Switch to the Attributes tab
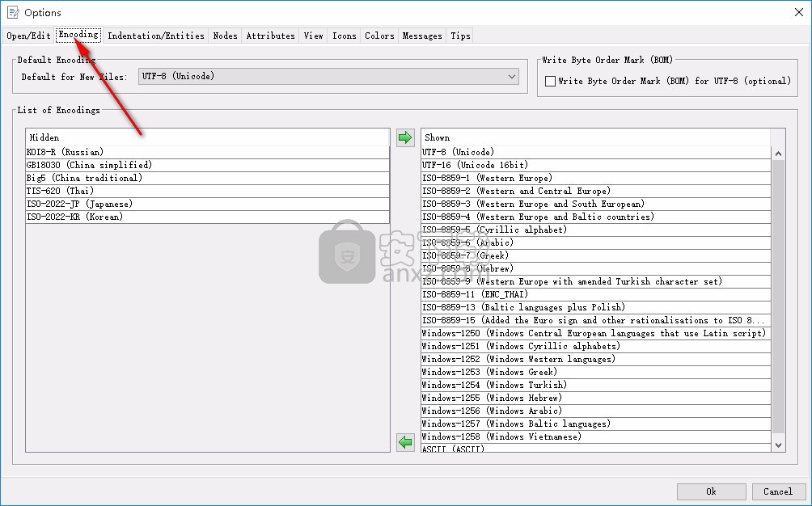This screenshot has height=506, width=812. click(270, 36)
